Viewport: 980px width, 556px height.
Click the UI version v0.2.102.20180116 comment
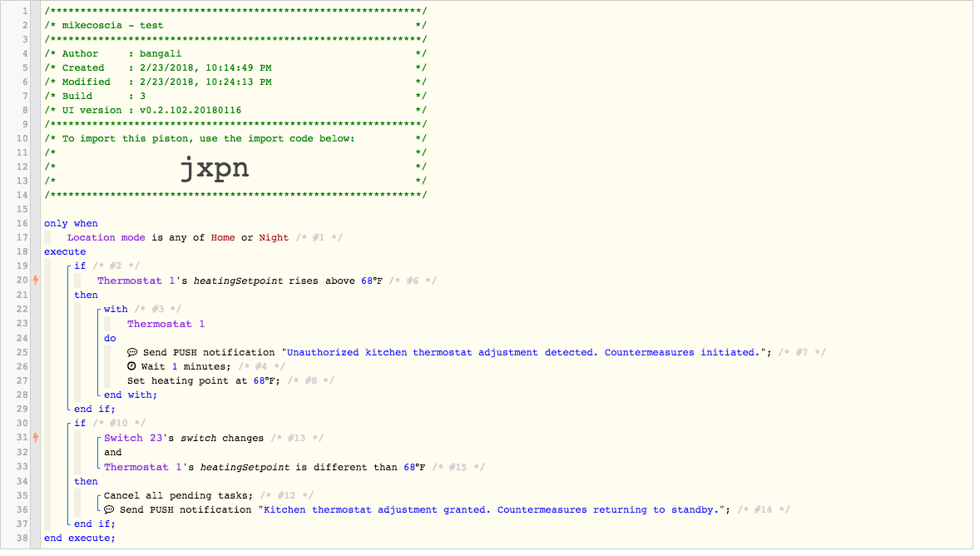235,110
